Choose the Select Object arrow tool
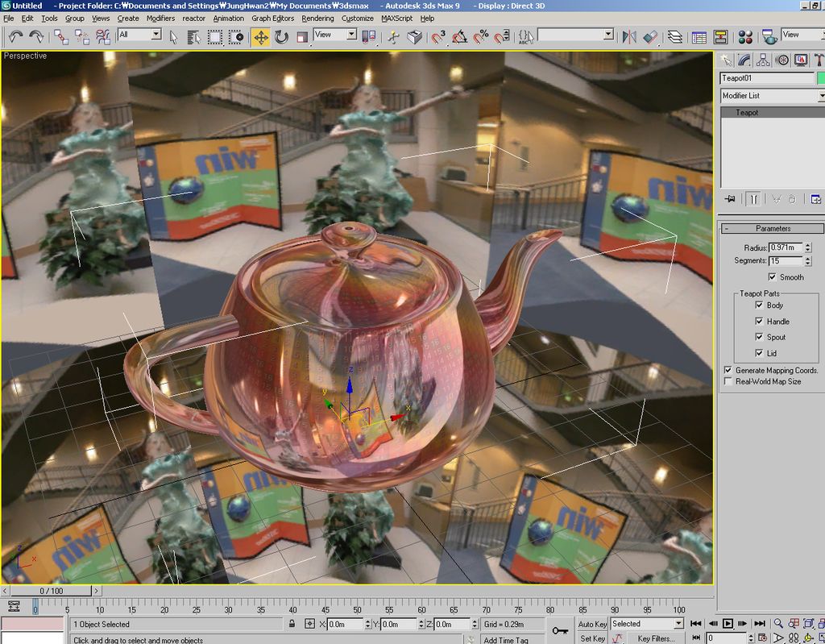The image size is (825, 644). click(x=174, y=36)
